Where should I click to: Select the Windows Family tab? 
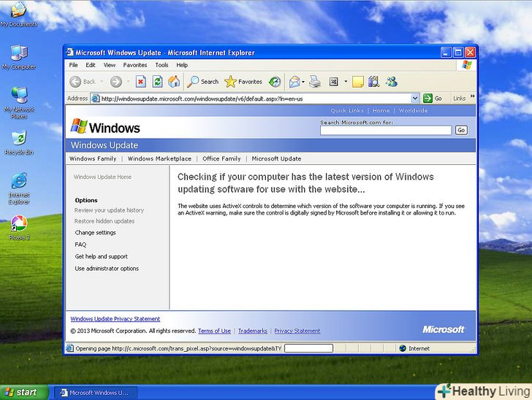[x=93, y=158]
